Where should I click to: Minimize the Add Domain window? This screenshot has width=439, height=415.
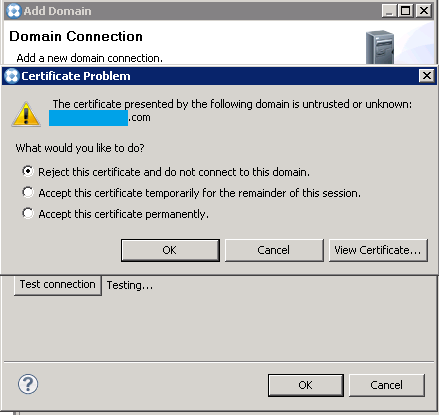click(x=389, y=11)
